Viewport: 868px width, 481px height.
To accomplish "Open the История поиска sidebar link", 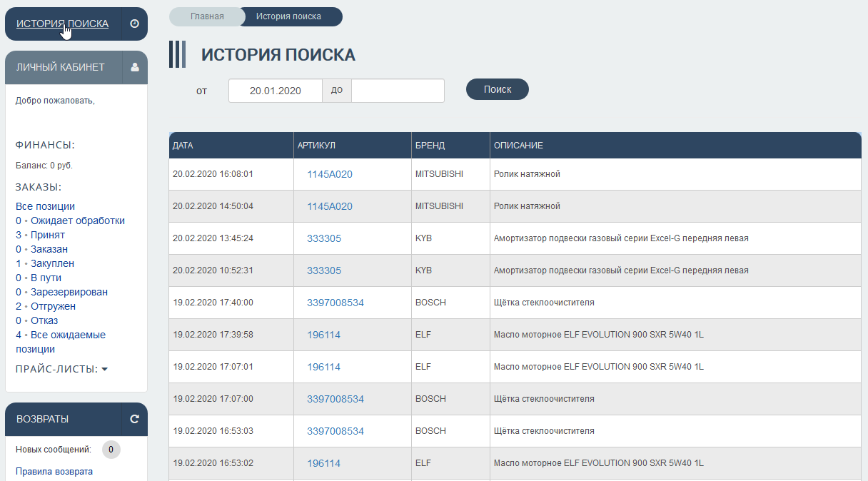I will click(62, 24).
